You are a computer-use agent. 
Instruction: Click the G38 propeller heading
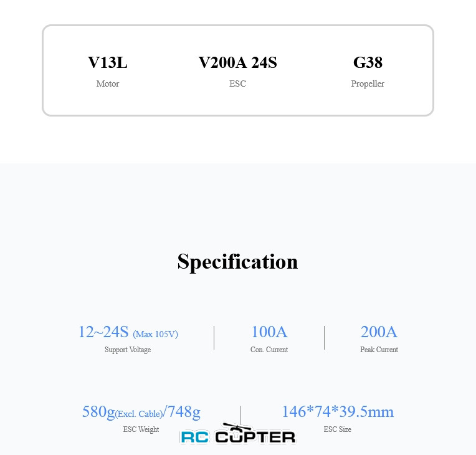point(368,62)
